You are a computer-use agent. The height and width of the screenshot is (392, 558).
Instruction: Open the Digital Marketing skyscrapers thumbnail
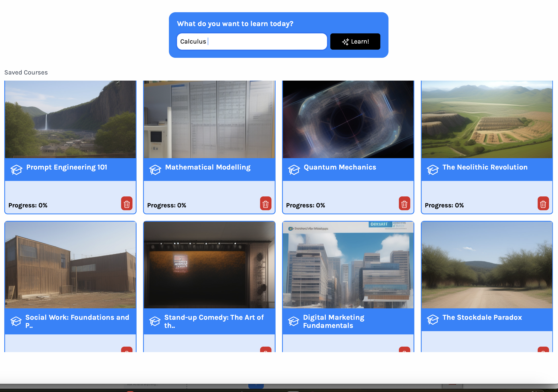(348, 265)
